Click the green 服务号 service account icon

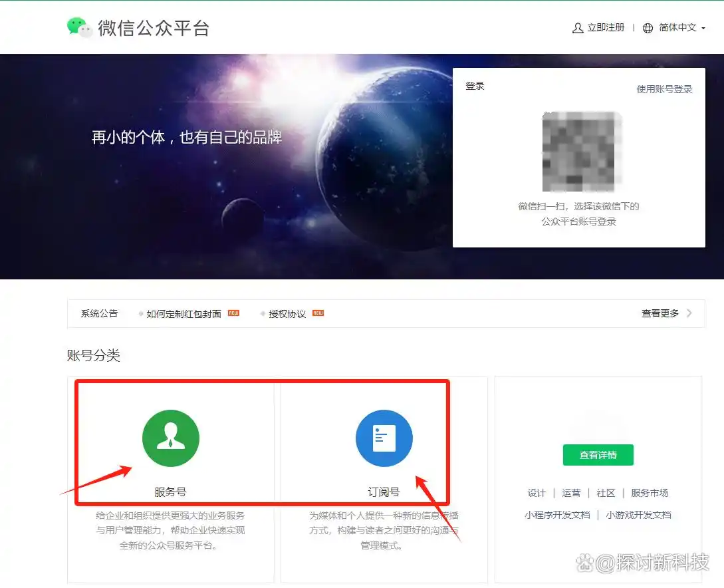pyautogui.click(x=171, y=438)
